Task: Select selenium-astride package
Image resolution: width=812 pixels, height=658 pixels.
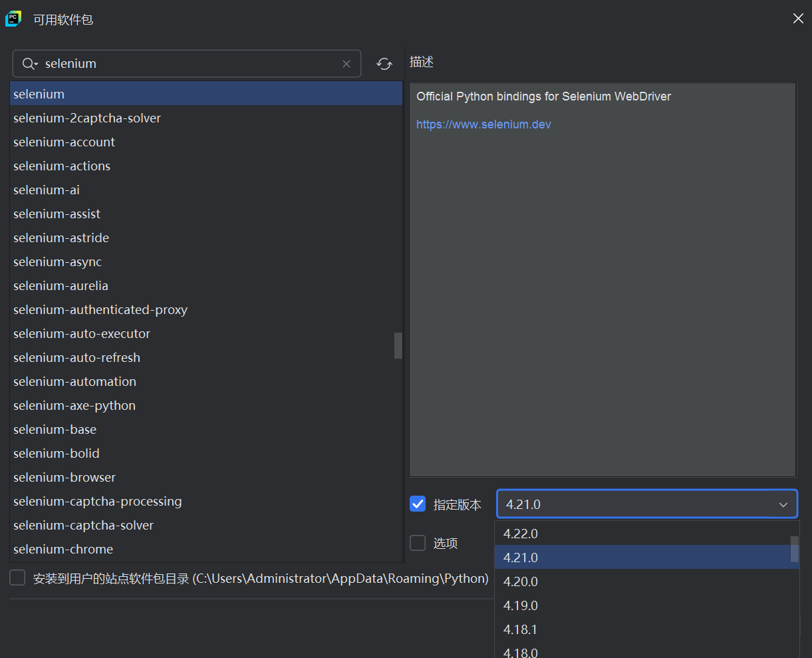Action: tap(206, 238)
